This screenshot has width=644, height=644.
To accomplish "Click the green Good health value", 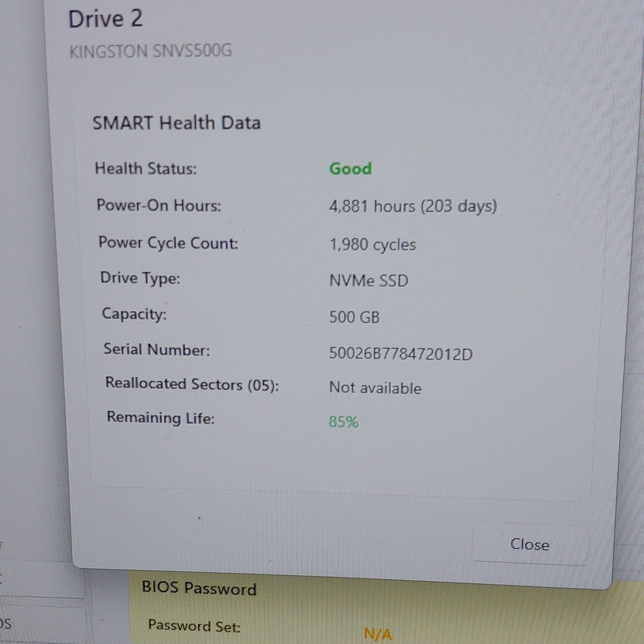I will pyautogui.click(x=350, y=169).
